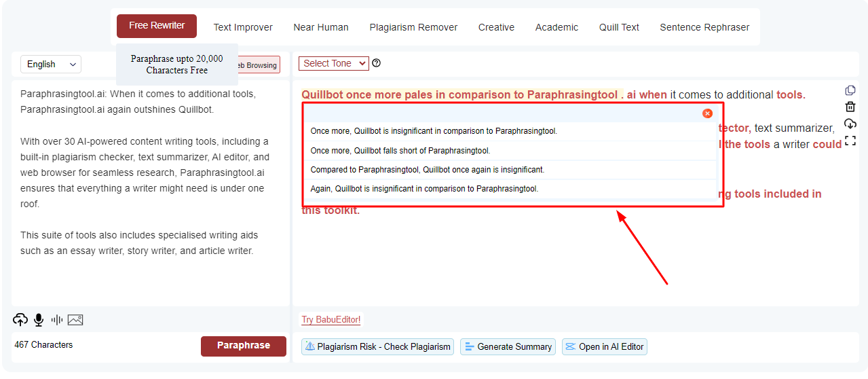The width and height of the screenshot is (868, 379).
Task: Switch to the Free Rewriter tab
Action: click(x=157, y=26)
